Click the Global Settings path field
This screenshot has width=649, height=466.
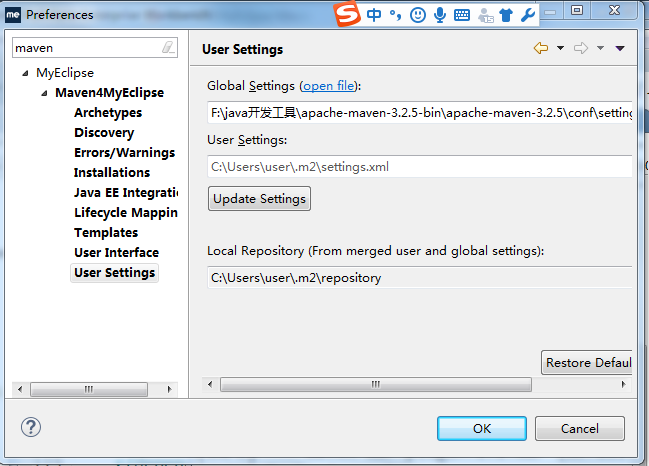click(x=420, y=113)
